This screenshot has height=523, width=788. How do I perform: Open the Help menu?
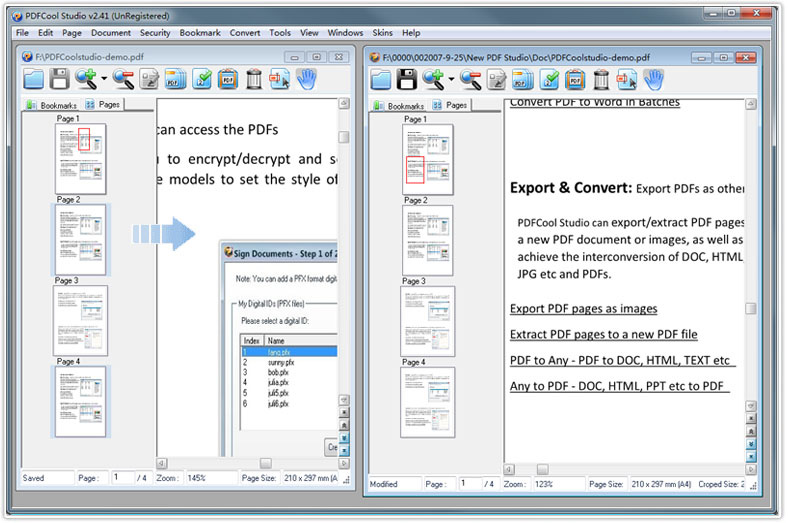411,33
